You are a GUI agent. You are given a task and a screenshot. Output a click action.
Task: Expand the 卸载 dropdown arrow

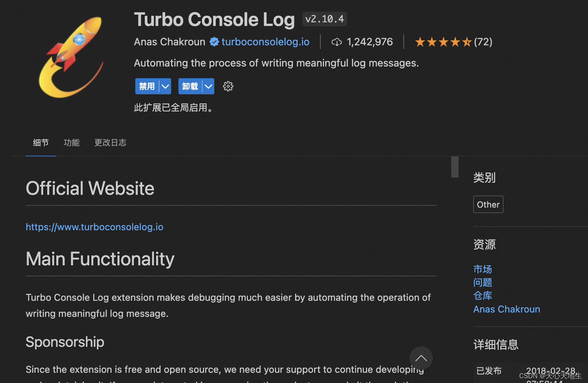coord(208,86)
